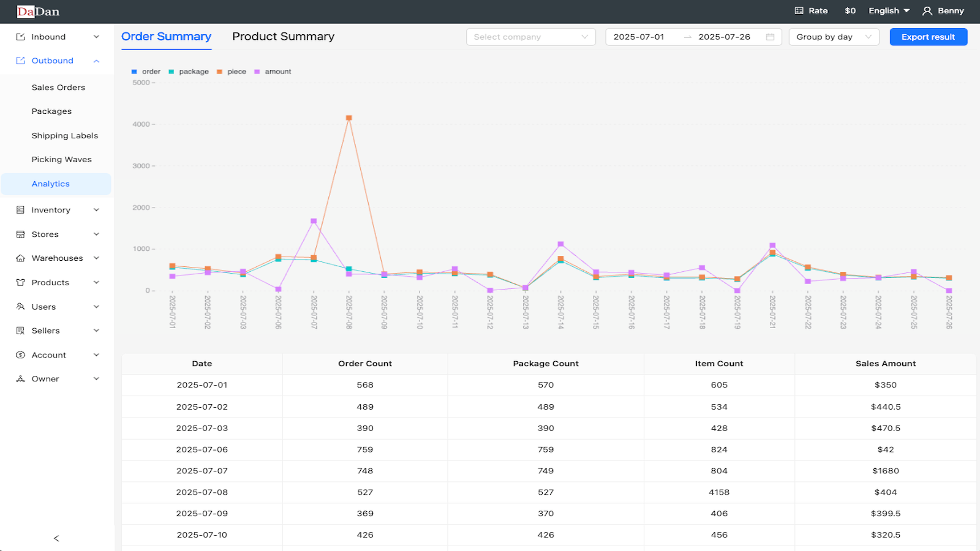Click the Stores icon in the sidebar
Screen dimensions: 980x551
pyautogui.click(x=19, y=234)
